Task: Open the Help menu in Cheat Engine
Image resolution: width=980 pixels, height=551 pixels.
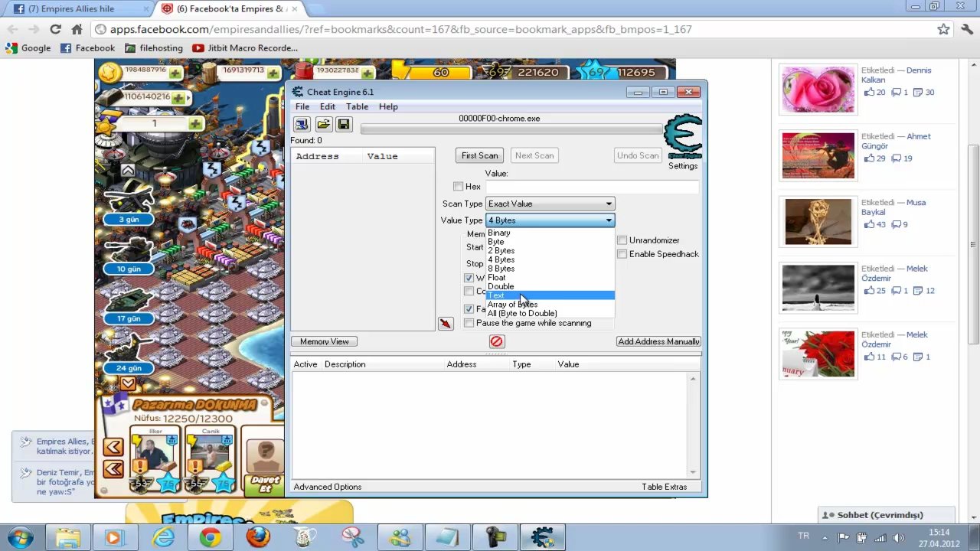Action: click(388, 106)
